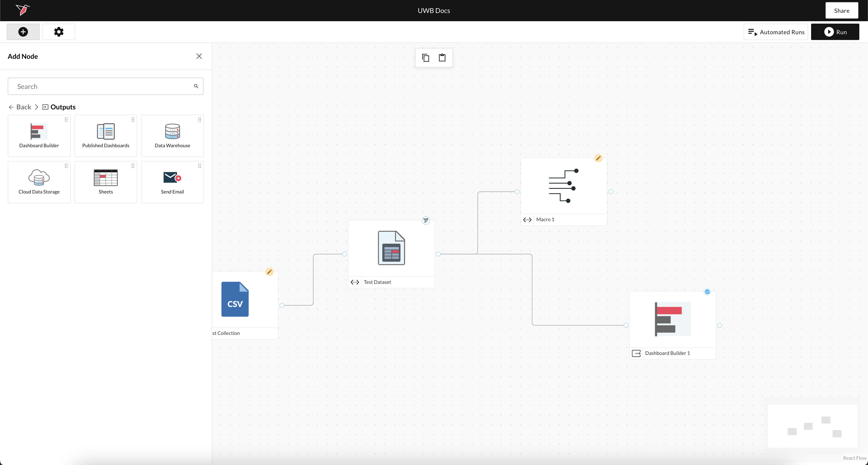This screenshot has width=868, height=465.
Task: Select the Sheets output node
Action: click(106, 182)
